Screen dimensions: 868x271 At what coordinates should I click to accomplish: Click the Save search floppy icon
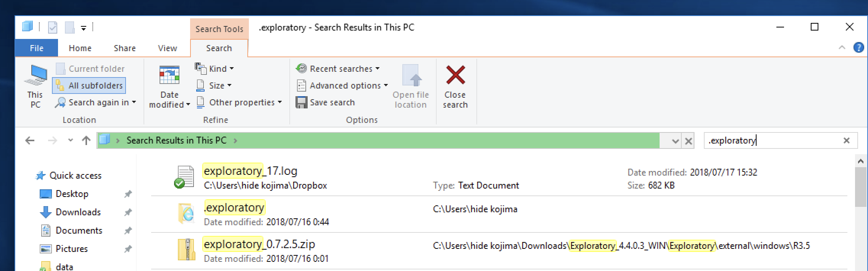tap(302, 102)
